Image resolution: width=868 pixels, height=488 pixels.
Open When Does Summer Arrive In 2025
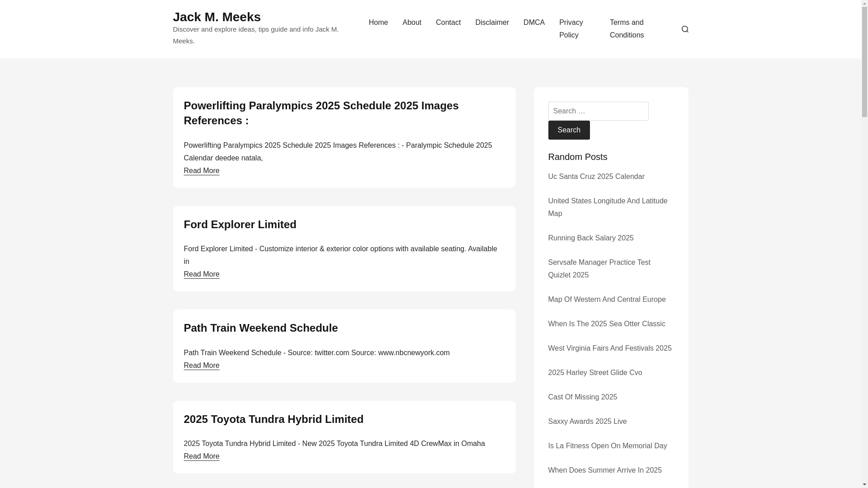pos(604,470)
